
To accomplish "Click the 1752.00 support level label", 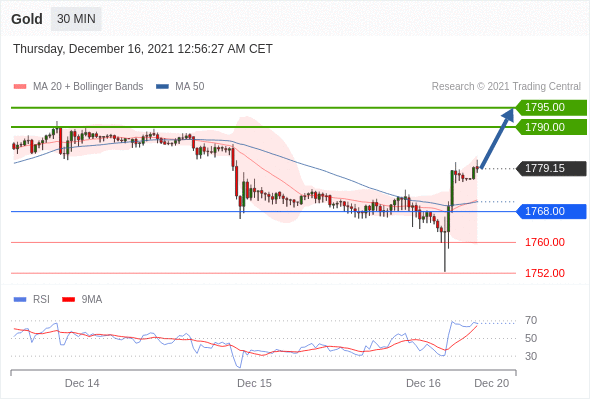I will (545, 273).
